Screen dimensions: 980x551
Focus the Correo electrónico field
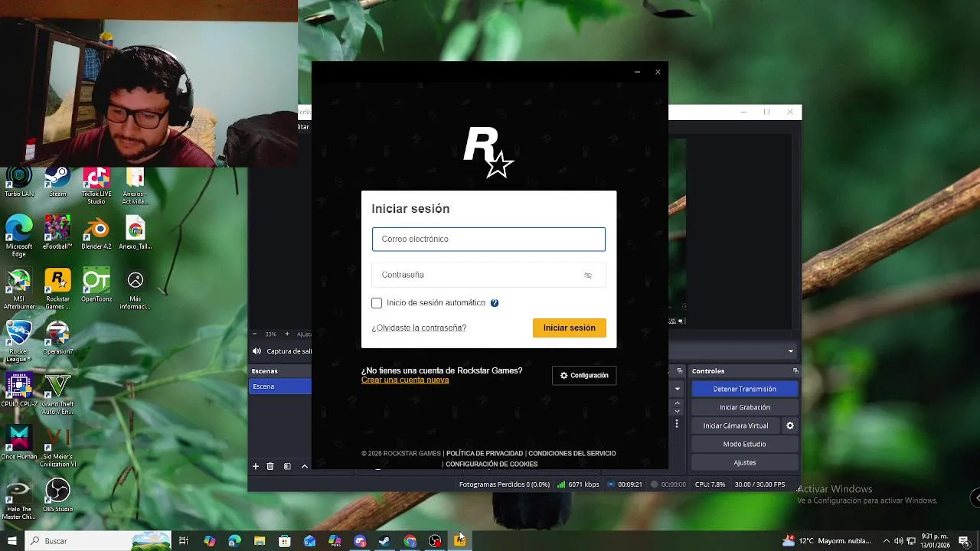click(x=488, y=239)
